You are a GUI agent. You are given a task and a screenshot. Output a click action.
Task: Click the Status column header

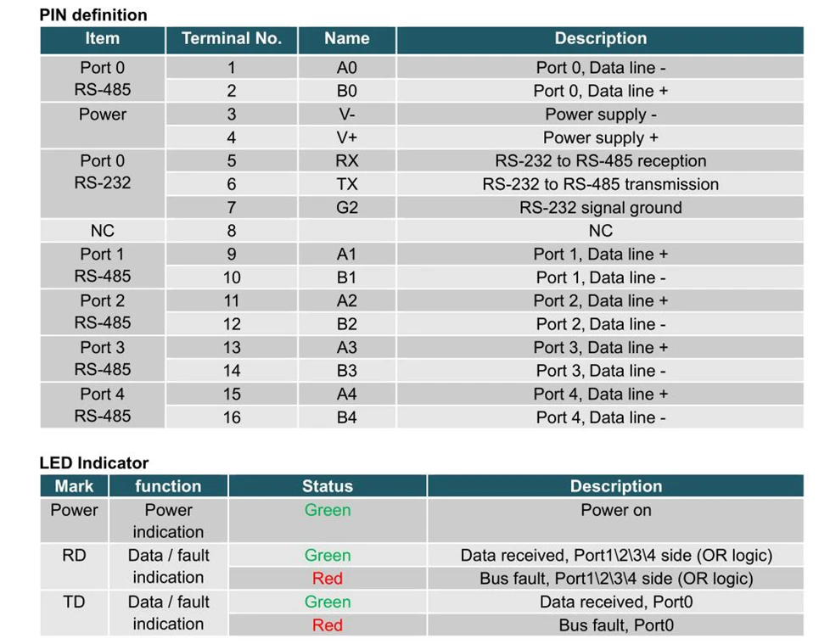(327, 486)
